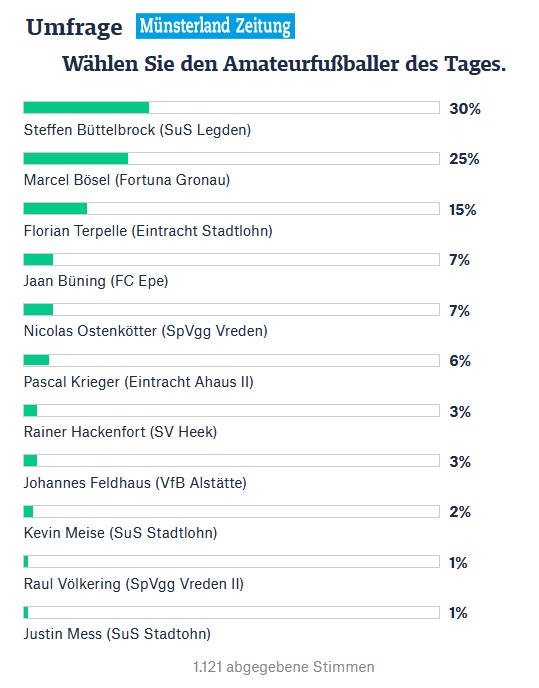Choose Johannes Feldhaus (VfB Alstätte)
The width and height of the screenshot is (539, 688).
tap(135, 483)
